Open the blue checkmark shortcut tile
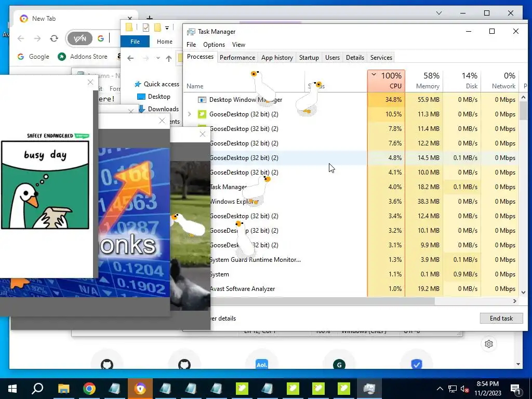This screenshot has height=399, width=532. pos(416,364)
